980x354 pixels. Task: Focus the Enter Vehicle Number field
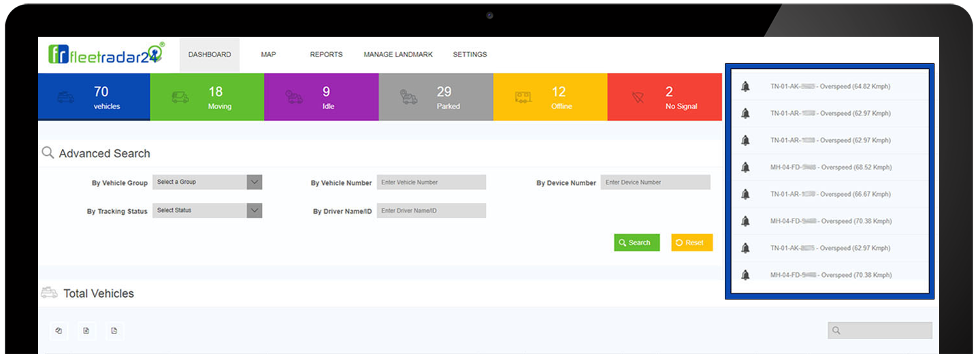pyautogui.click(x=431, y=182)
